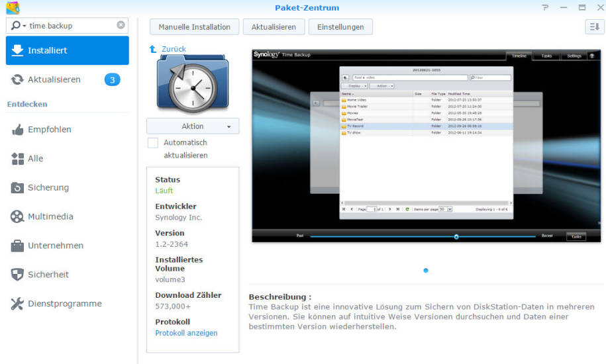Open the Sicherung category
The image size is (606, 364).
click(68, 187)
